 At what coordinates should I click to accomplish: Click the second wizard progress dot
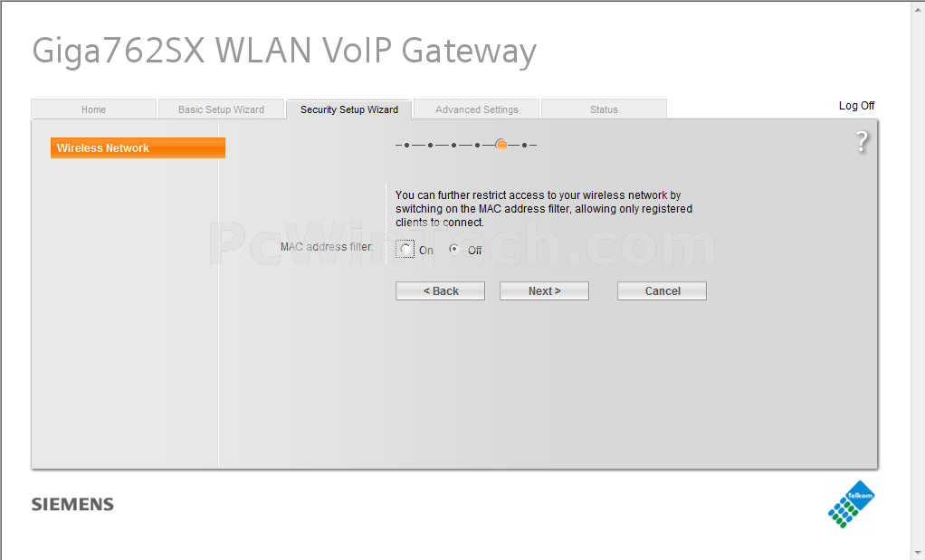430,145
